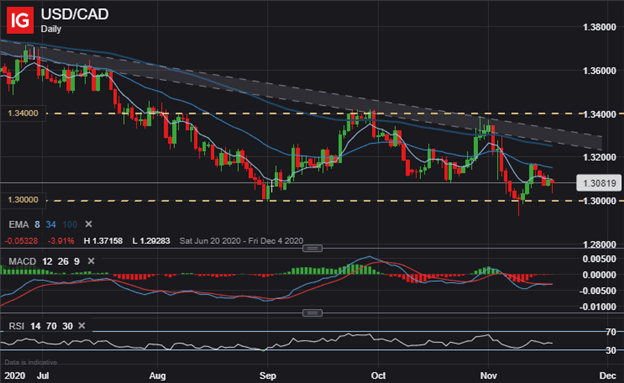The height and width of the screenshot is (383, 624).
Task: Open the Daily timeframe selector
Action: coord(51,29)
